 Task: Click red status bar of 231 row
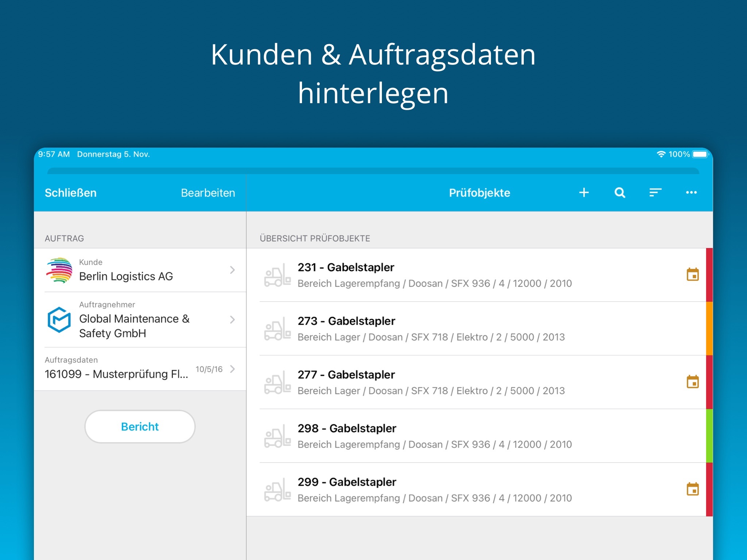point(709,275)
